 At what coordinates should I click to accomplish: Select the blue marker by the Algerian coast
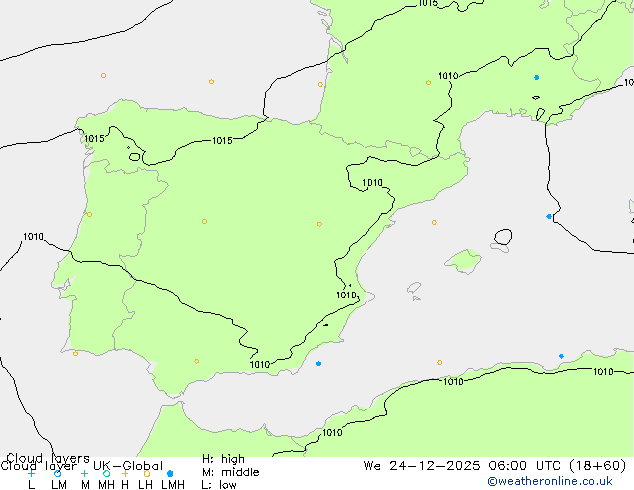pyautogui.click(x=561, y=356)
